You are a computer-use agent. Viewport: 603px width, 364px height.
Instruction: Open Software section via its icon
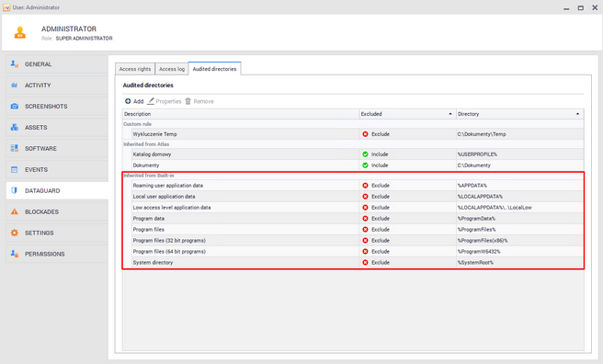[15, 148]
